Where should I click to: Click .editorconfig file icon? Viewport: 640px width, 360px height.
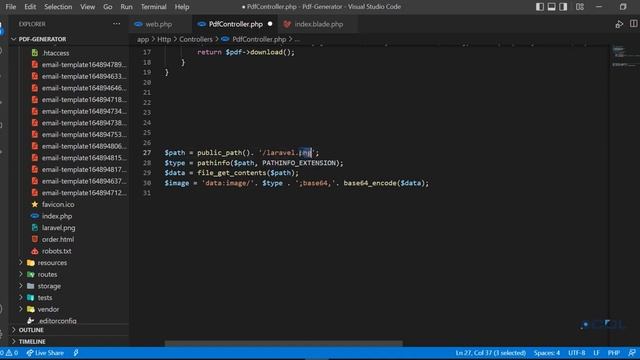[x=31, y=321]
